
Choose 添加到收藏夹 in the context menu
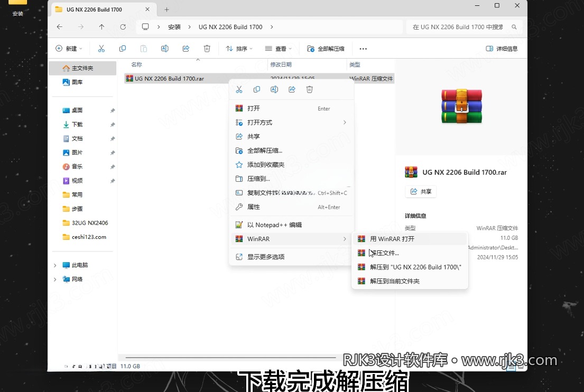click(x=292, y=164)
